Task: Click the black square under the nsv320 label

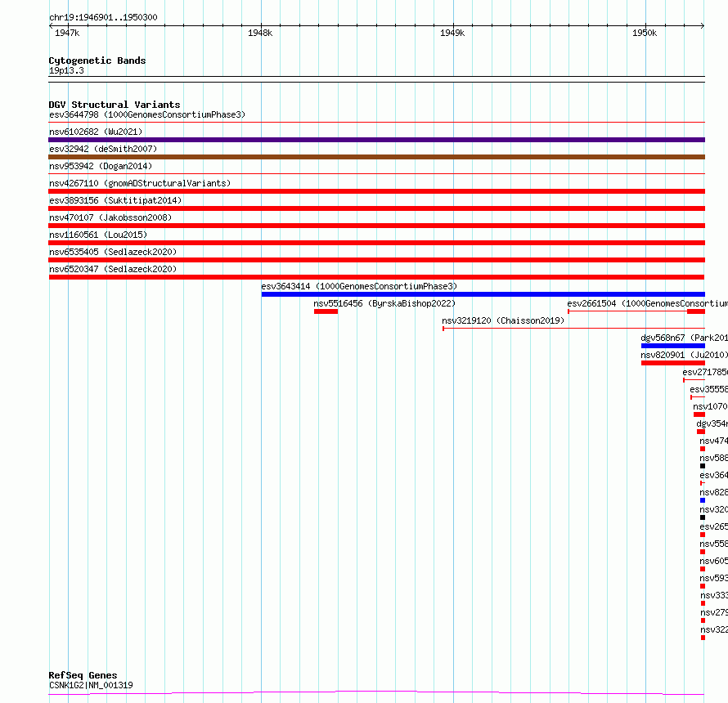Action: pyautogui.click(x=703, y=517)
